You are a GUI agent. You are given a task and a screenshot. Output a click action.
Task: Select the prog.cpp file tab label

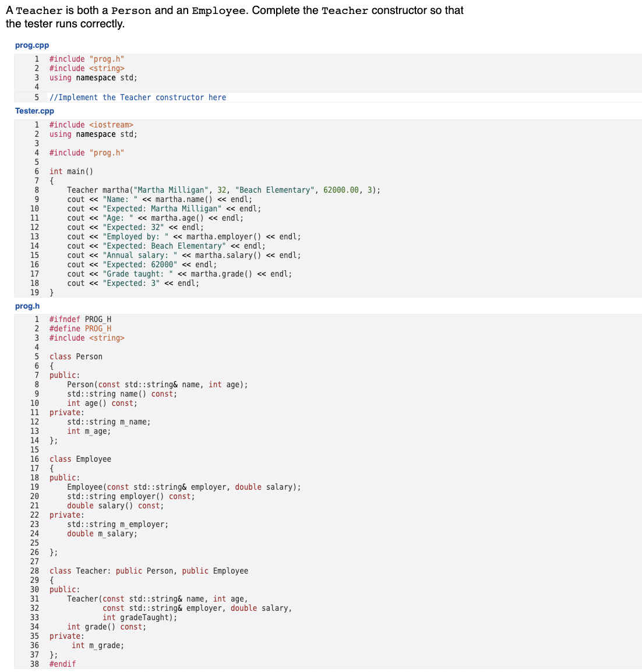pyautogui.click(x=31, y=45)
